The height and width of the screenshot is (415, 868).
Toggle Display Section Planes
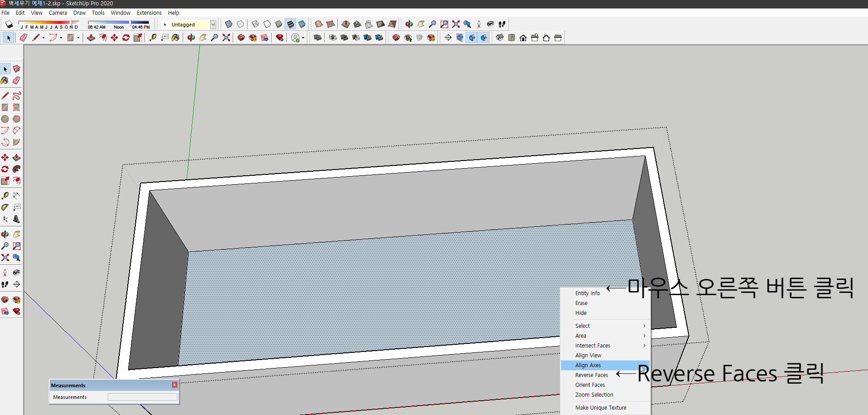[x=460, y=38]
